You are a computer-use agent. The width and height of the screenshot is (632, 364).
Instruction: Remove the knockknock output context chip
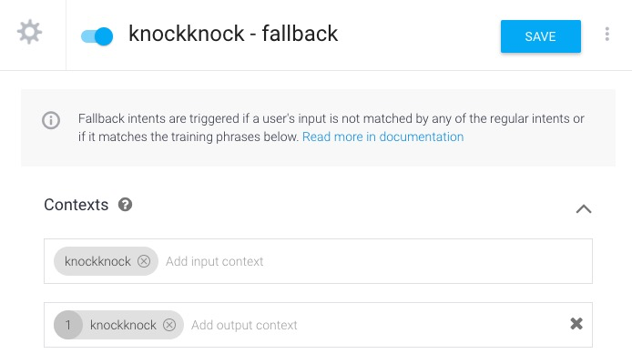coord(169,325)
